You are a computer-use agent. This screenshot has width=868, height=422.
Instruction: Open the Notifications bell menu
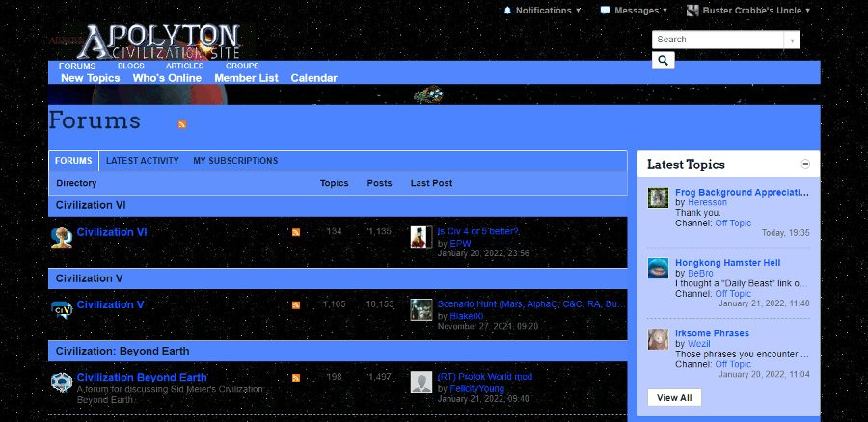[x=542, y=10]
